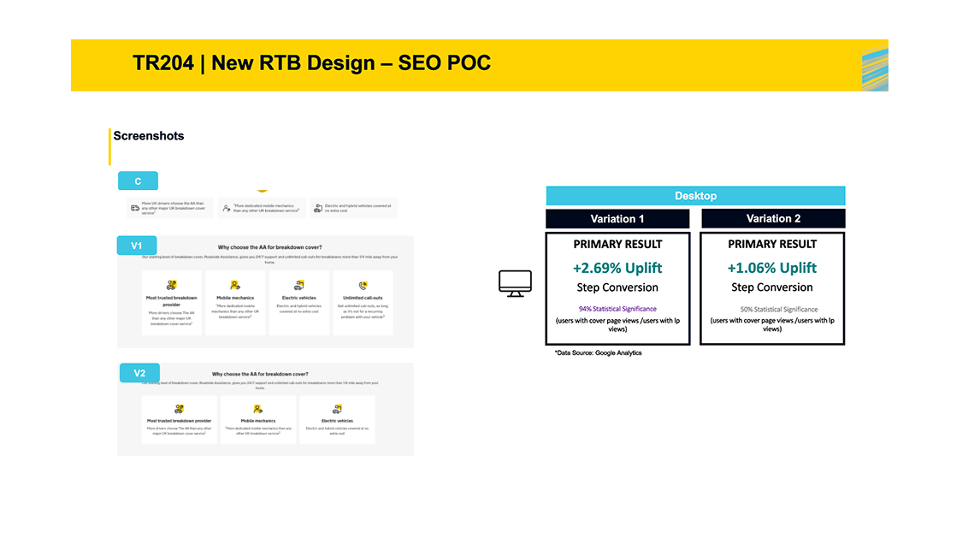
Task: Click the desktop monitor icon
Action: 515,283
